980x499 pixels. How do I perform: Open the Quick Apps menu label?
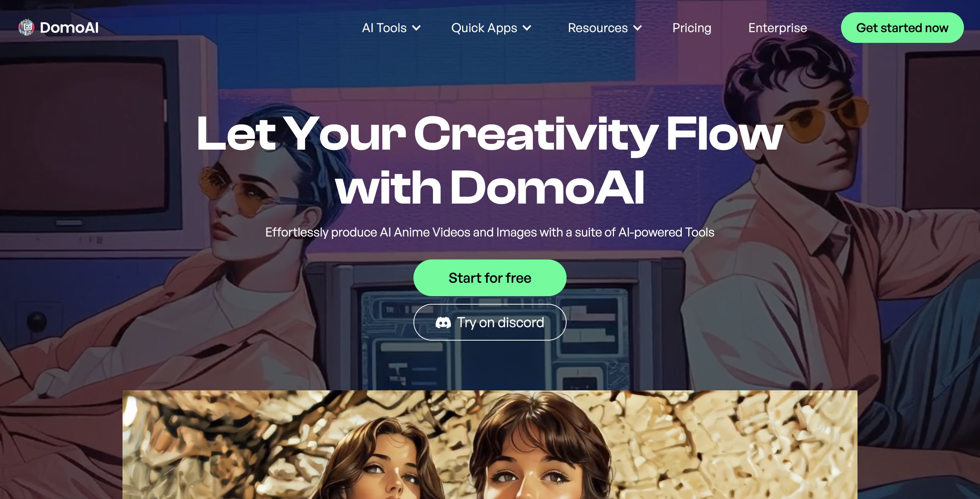484,28
